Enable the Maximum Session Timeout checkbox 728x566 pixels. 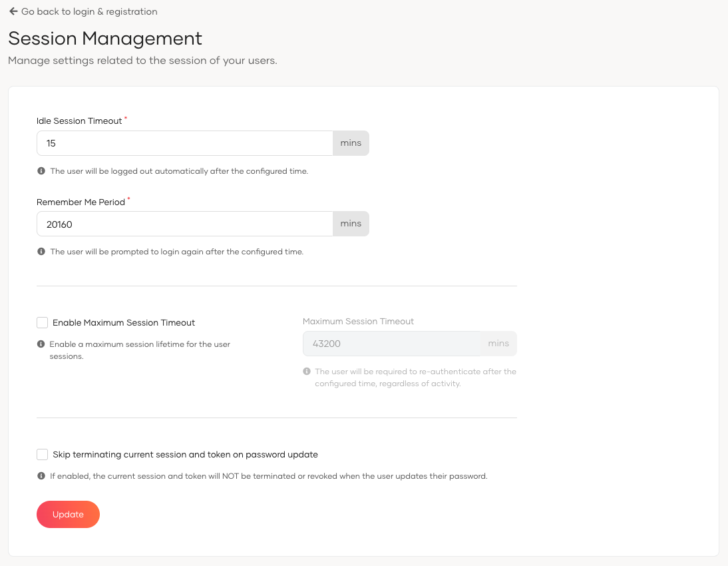(43, 323)
